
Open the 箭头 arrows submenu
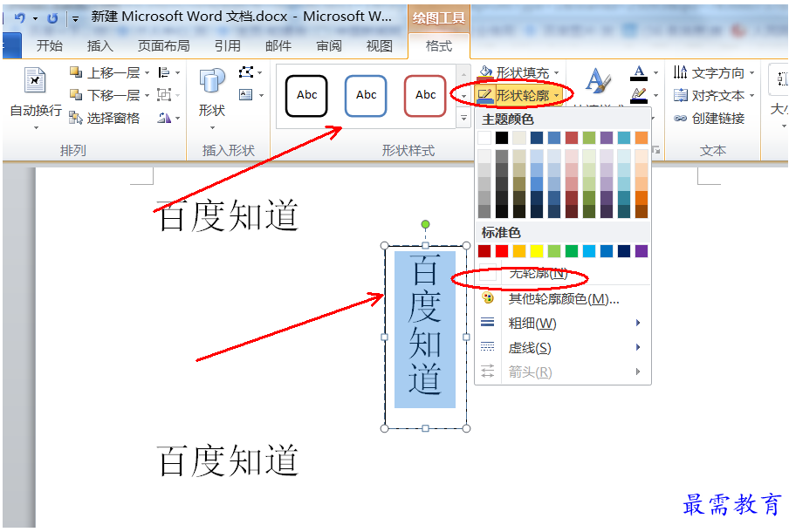(563, 372)
